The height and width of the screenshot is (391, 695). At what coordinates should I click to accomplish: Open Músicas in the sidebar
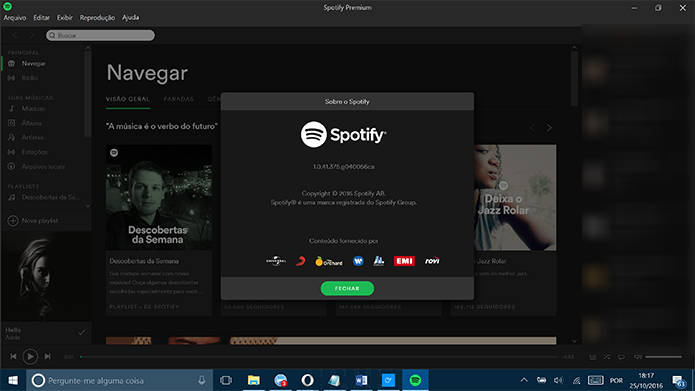33,109
